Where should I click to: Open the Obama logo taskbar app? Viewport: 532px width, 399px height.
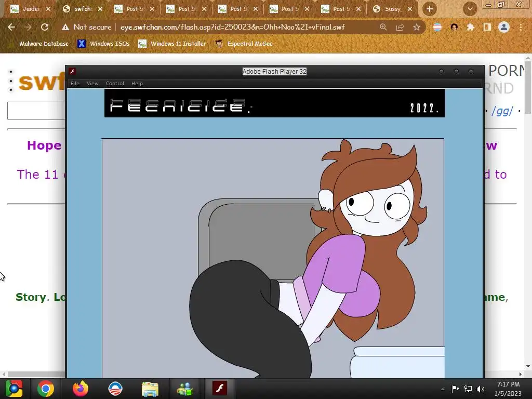(x=115, y=389)
